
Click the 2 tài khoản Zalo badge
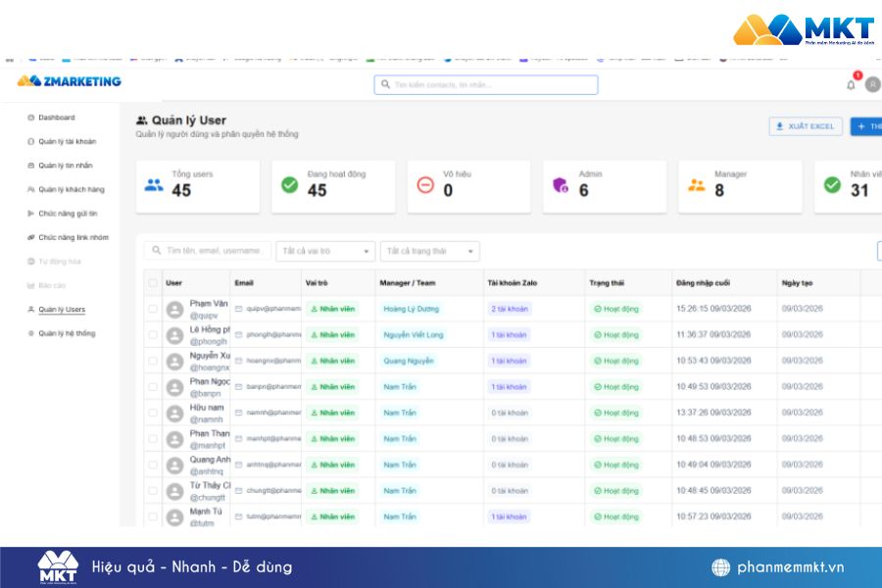[x=510, y=309]
